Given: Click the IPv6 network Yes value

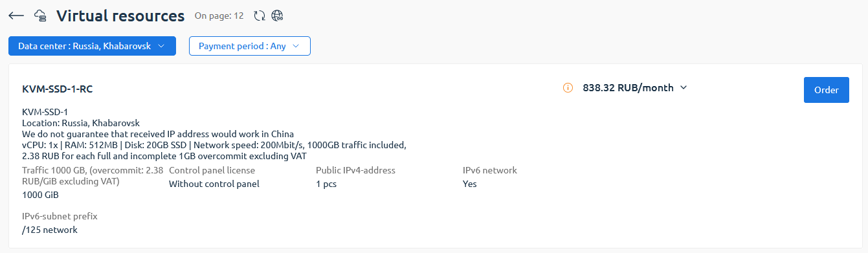Looking at the screenshot, I should [x=469, y=184].
